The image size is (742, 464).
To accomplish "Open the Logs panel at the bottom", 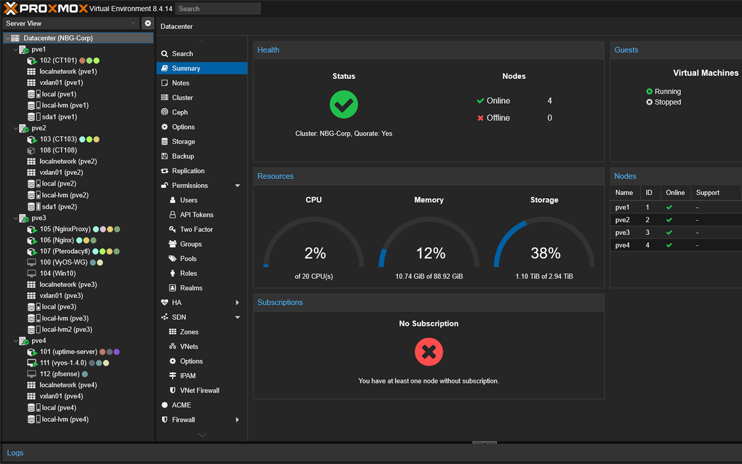I will (x=15, y=453).
